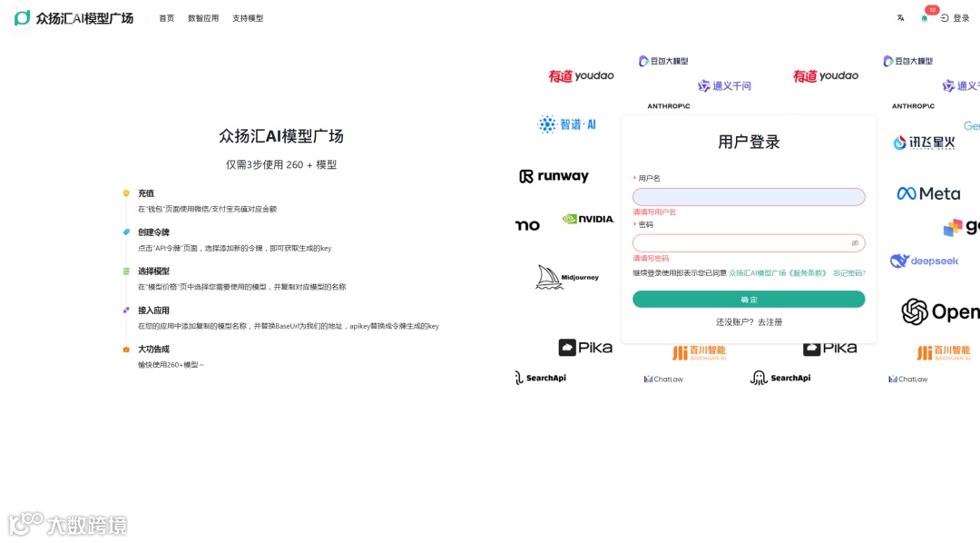
Task: Click the 用户登录 dialog title
Action: coord(749,142)
